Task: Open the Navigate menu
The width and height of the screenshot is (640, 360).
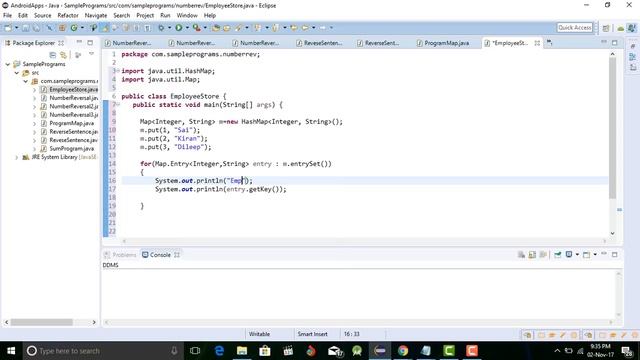Action: 96,16
